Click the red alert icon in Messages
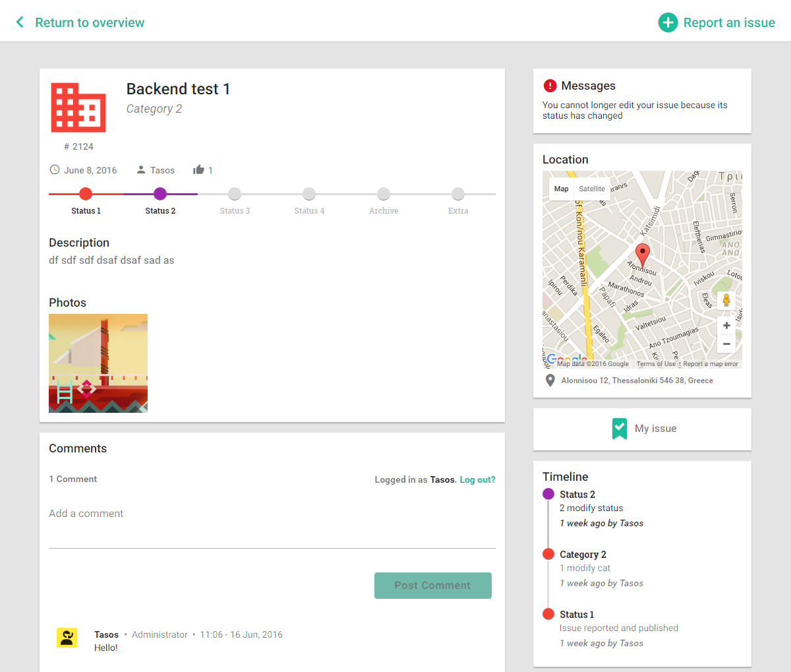Screen dimensions: 791x672 coord(550,86)
